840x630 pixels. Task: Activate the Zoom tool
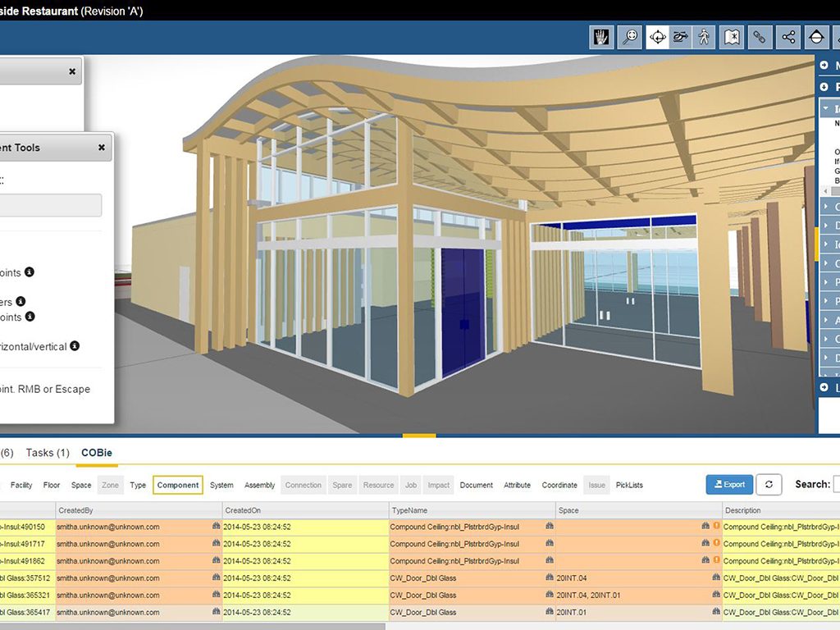629,37
